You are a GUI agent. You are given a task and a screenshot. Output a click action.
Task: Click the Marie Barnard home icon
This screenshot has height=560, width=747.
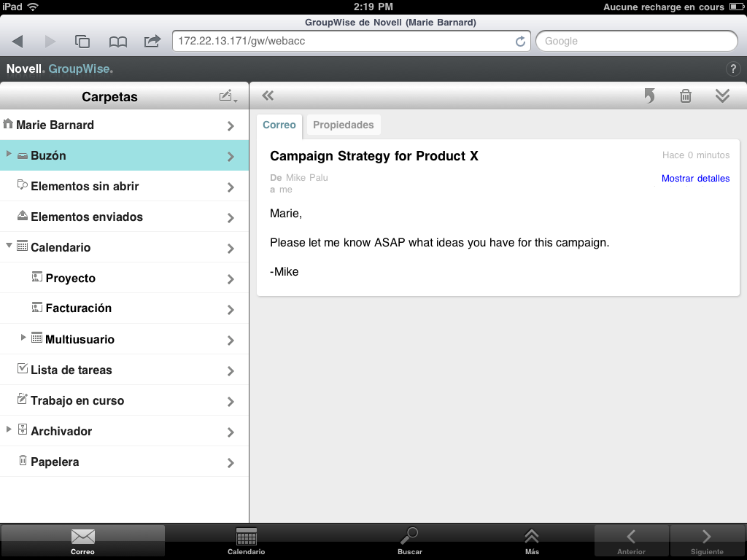[x=8, y=124]
